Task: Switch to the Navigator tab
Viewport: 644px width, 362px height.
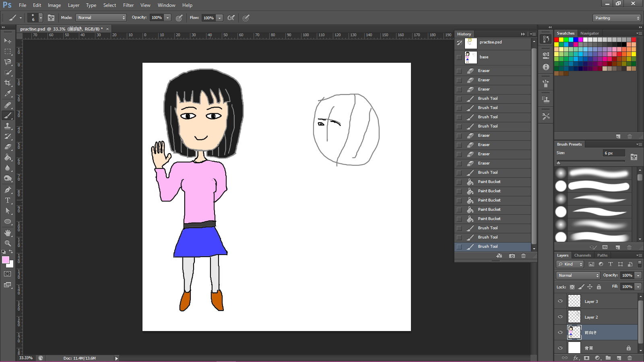Action: [589, 33]
